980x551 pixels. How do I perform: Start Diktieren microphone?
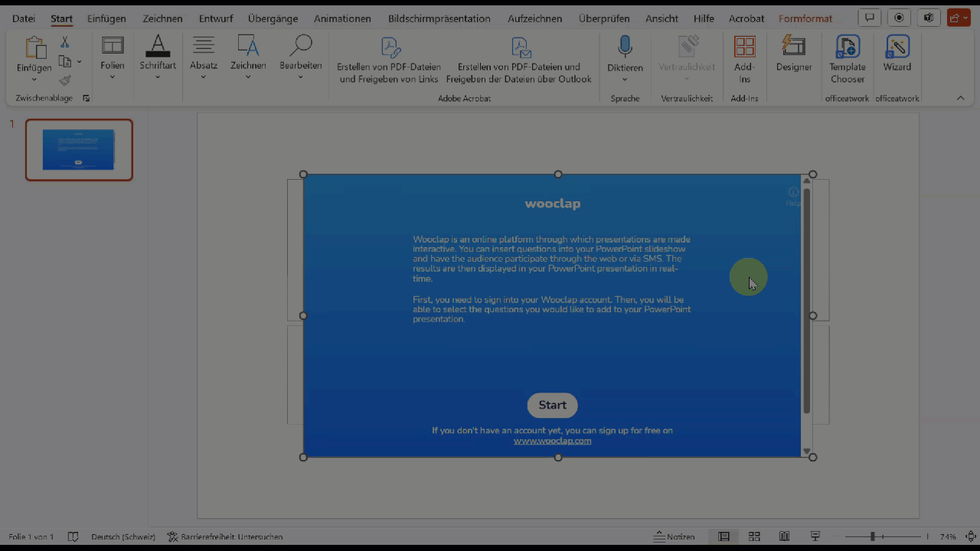pos(625,47)
